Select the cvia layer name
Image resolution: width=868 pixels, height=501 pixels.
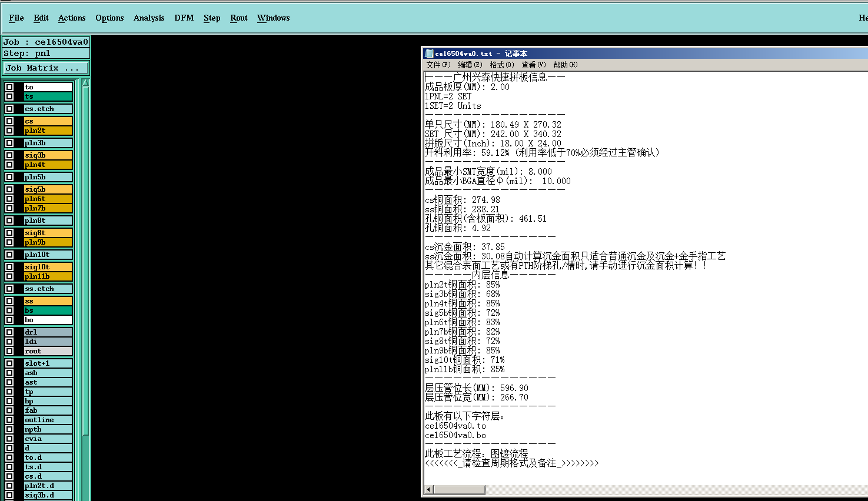click(48, 439)
